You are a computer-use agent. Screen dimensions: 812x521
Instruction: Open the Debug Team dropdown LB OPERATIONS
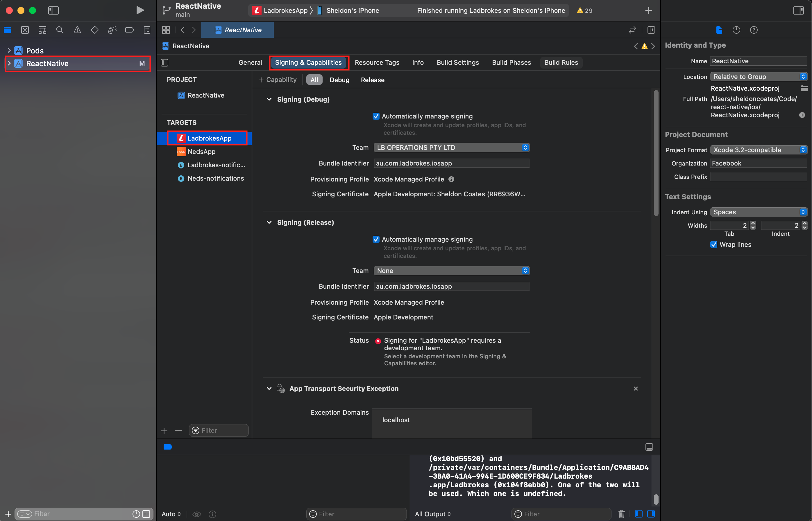coord(452,148)
